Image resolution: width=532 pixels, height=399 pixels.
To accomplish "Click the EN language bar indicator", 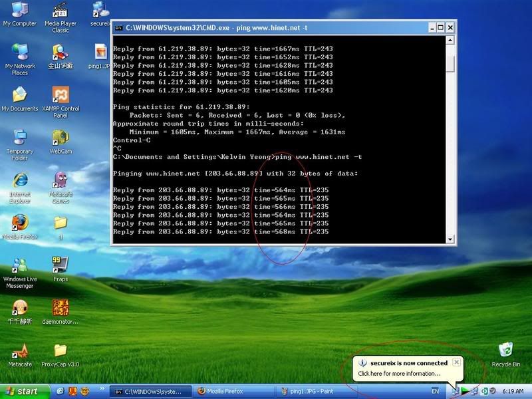I will pos(436,391).
